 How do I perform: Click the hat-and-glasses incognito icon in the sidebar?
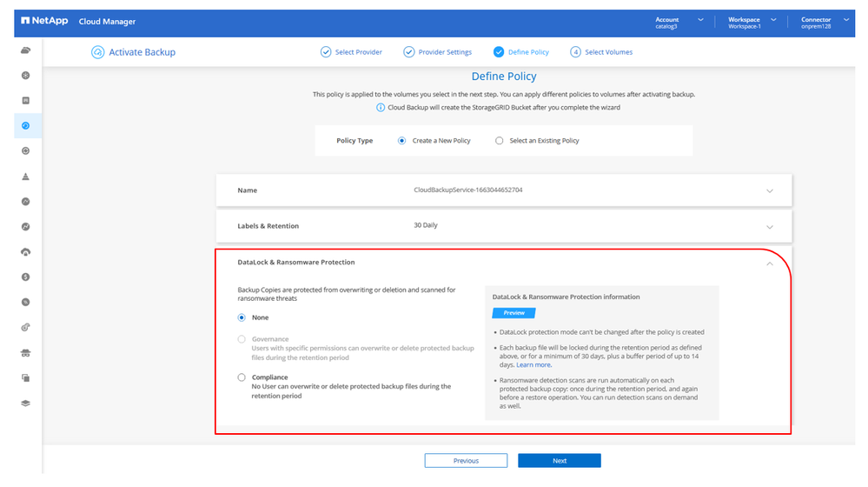pyautogui.click(x=25, y=353)
